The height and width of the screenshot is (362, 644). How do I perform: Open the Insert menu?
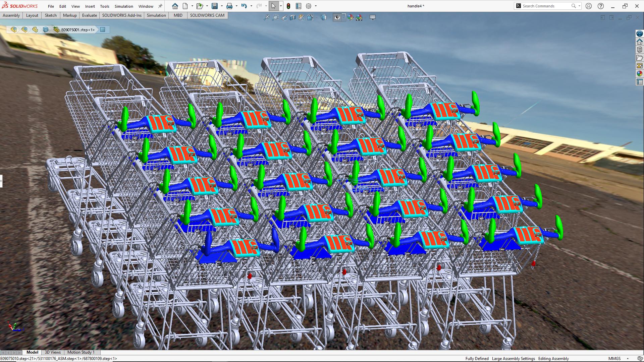pos(90,6)
